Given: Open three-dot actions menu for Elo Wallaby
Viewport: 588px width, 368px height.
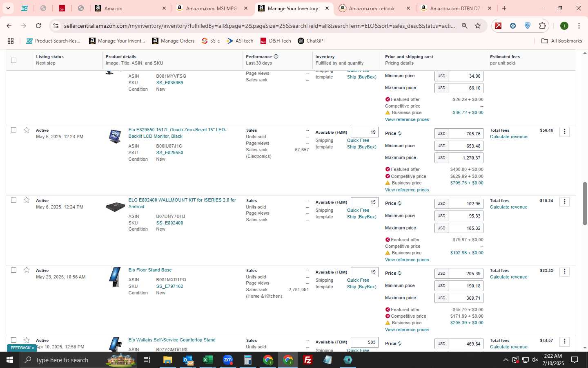Looking at the screenshot, I should pyautogui.click(x=564, y=341).
